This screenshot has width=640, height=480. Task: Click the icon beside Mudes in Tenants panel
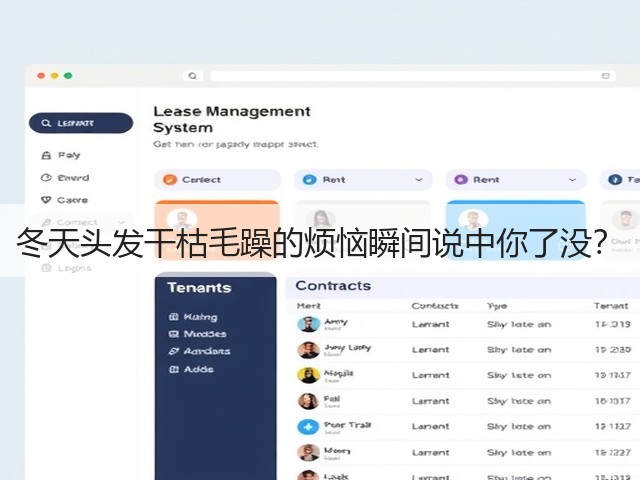coord(173,334)
